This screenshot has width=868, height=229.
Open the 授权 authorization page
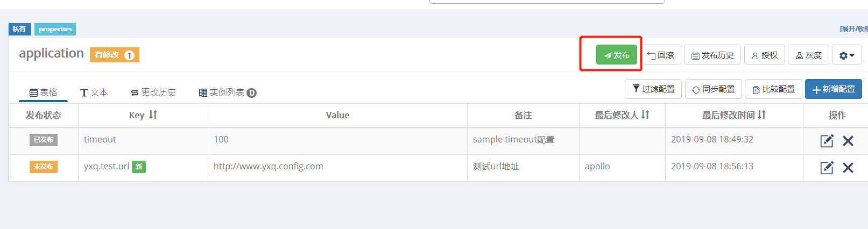765,55
